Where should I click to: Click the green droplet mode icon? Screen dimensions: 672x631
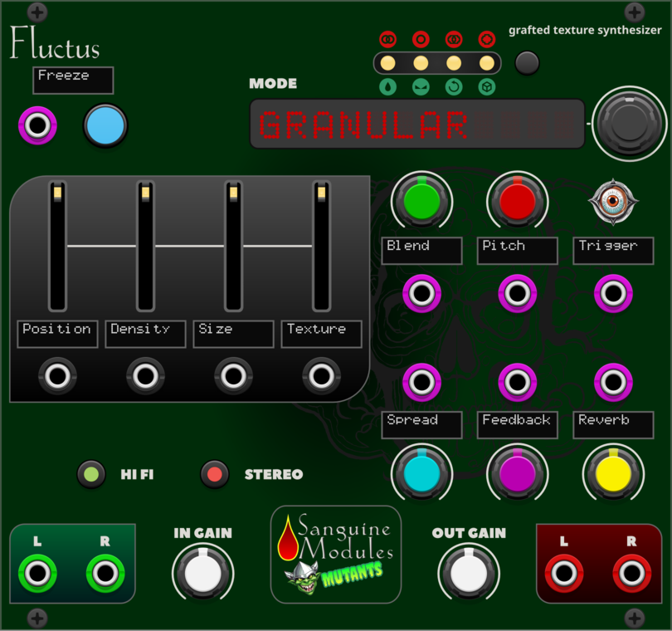point(387,87)
